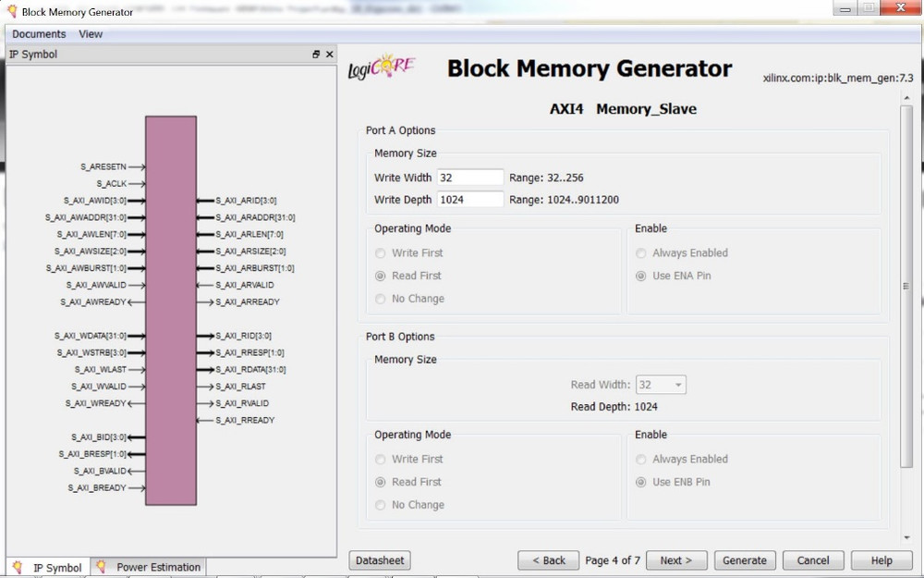Viewport: 924px width, 578px height.
Task: Select Port B Always Enabled option
Action: tap(641, 459)
